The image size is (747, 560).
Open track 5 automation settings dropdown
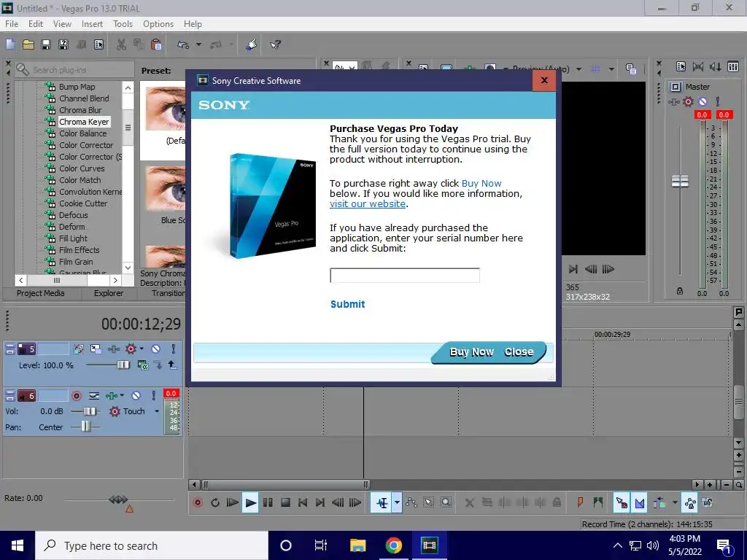point(142,349)
